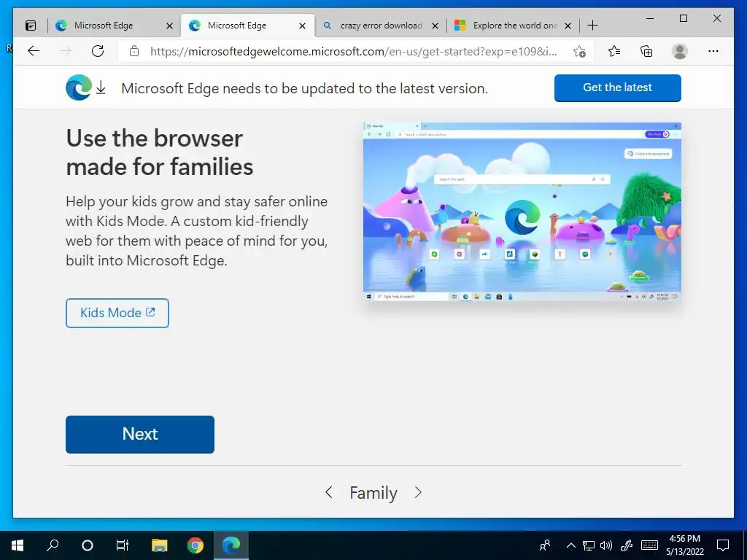Screen dimensions: 747x560
Task: Go back with the browser back arrow
Action: click(34, 51)
